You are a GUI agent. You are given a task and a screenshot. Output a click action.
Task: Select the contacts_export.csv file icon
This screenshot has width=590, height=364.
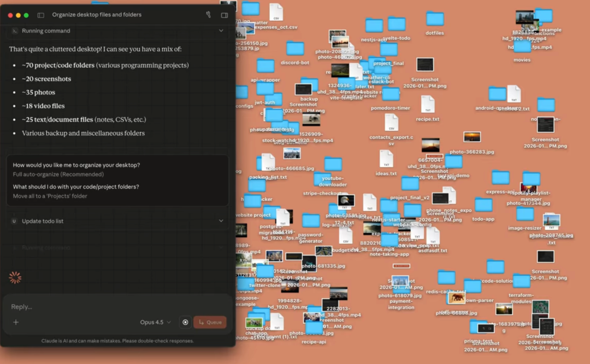391,123
